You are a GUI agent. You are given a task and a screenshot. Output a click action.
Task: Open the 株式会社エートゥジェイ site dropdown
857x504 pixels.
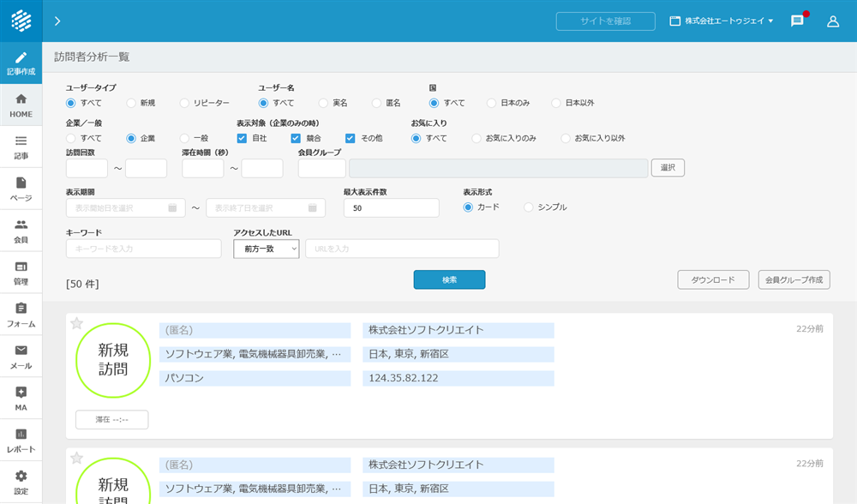click(722, 21)
